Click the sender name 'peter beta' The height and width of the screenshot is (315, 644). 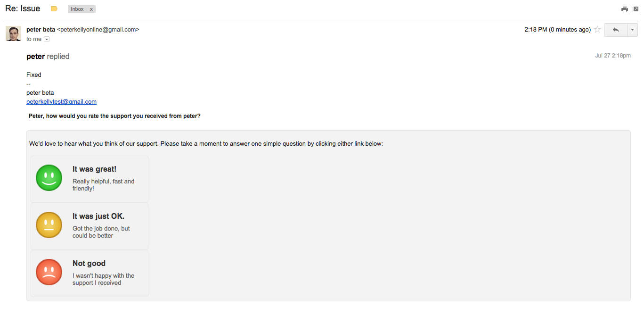(x=41, y=29)
